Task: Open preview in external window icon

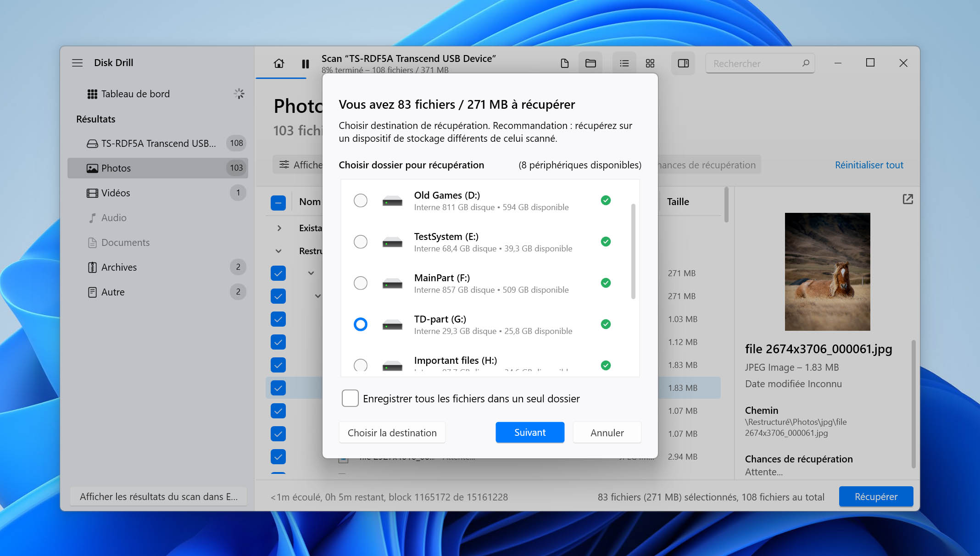Action: tap(908, 199)
